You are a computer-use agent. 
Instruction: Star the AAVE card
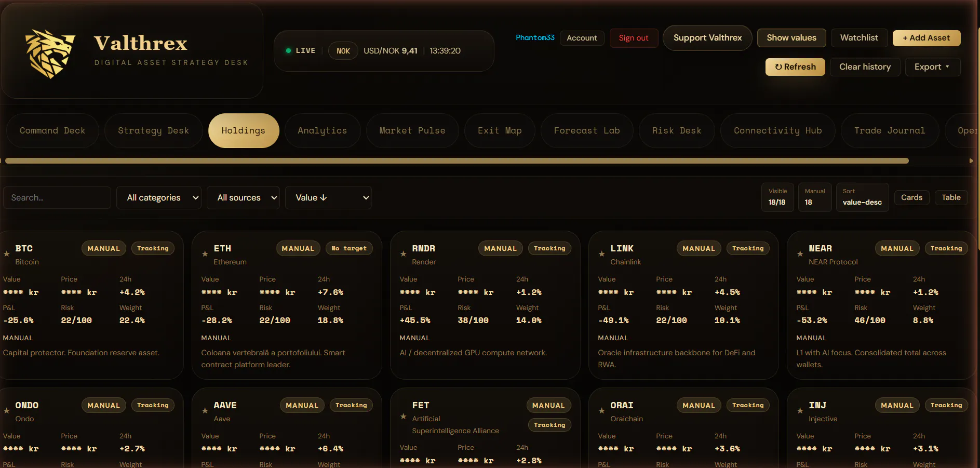[205, 411]
